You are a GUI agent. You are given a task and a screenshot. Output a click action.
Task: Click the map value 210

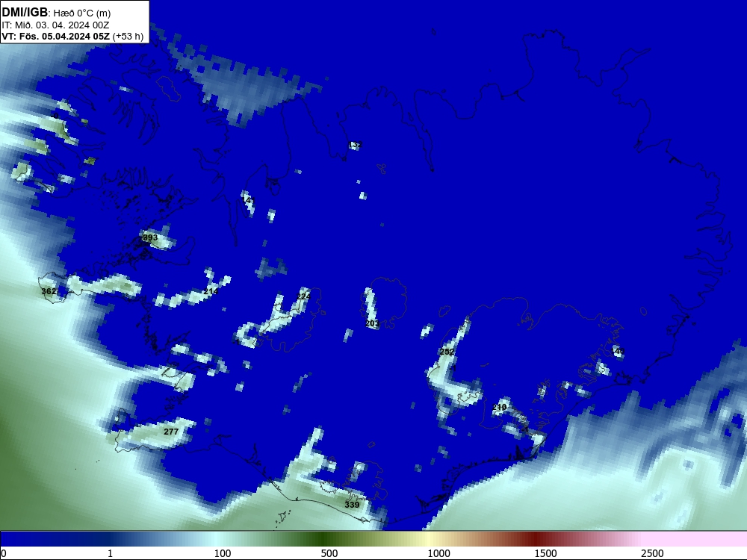point(499,407)
